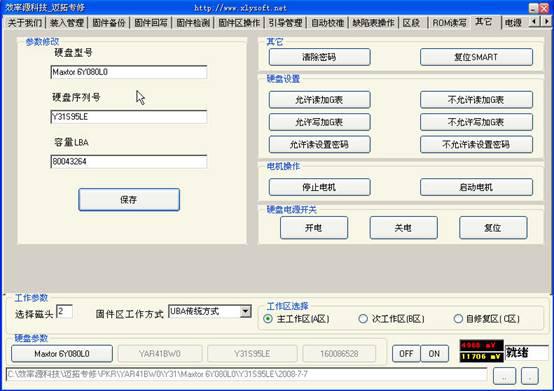The height and width of the screenshot is (391, 554).
Task: Click the 保存 button
Action: 129,200
